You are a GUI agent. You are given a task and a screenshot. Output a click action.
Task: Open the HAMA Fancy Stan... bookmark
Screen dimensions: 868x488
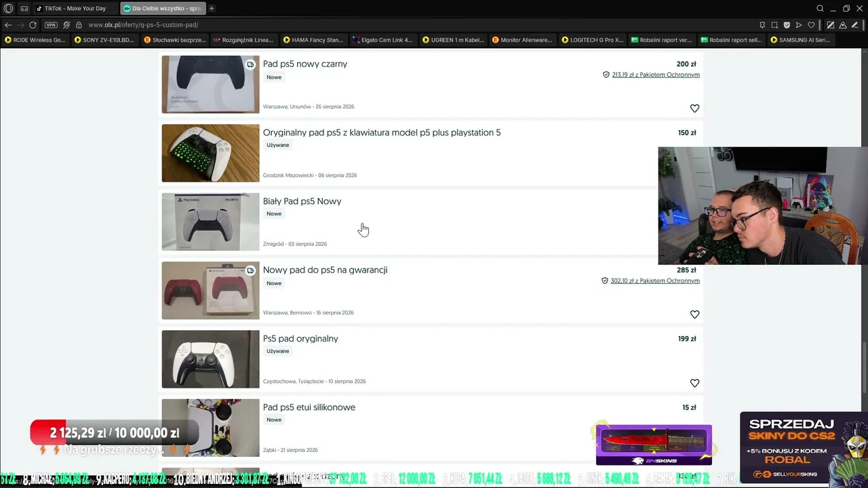313,40
